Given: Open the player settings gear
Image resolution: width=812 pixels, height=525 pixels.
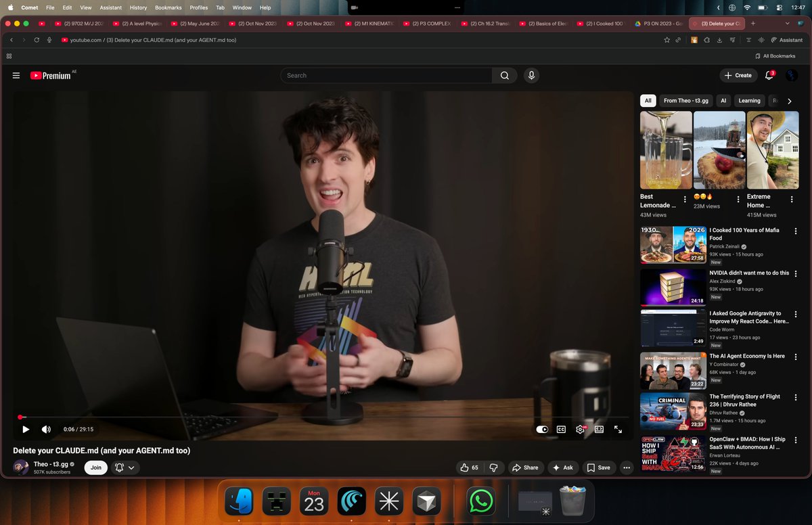Looking at the screenshot, I should (x=580, y=430).
